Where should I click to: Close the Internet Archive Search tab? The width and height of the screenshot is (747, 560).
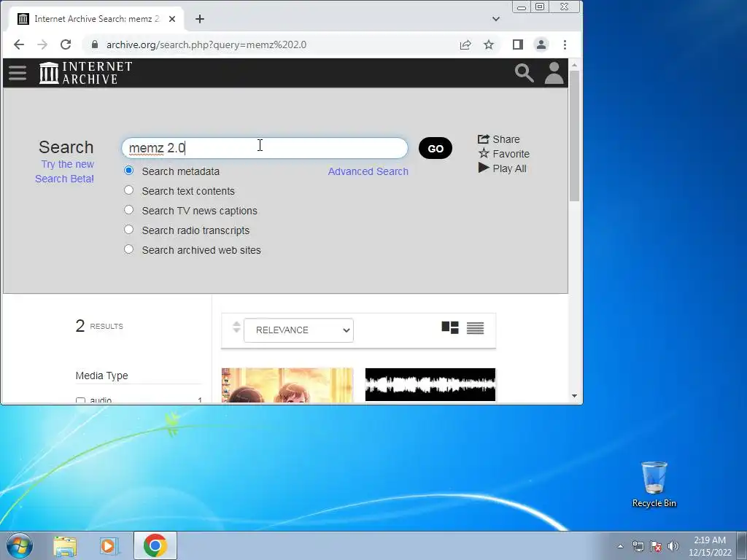[x=172, y=19]
